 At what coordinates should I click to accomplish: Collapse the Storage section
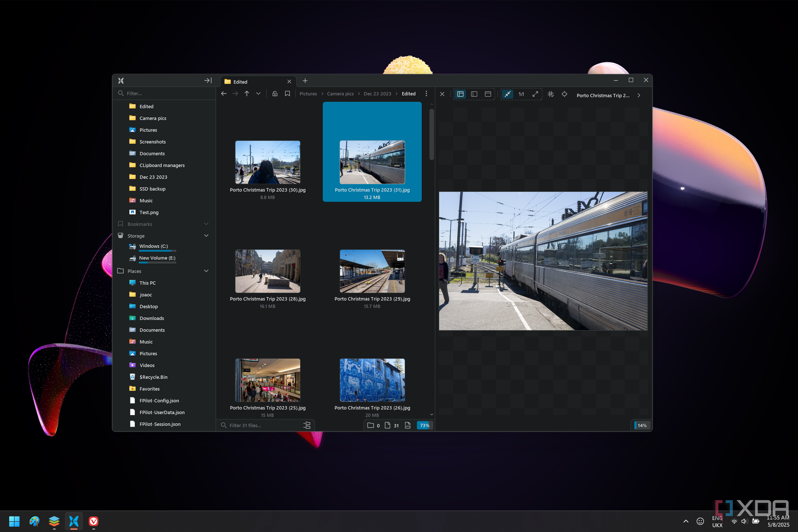click(x=206, y=236)
